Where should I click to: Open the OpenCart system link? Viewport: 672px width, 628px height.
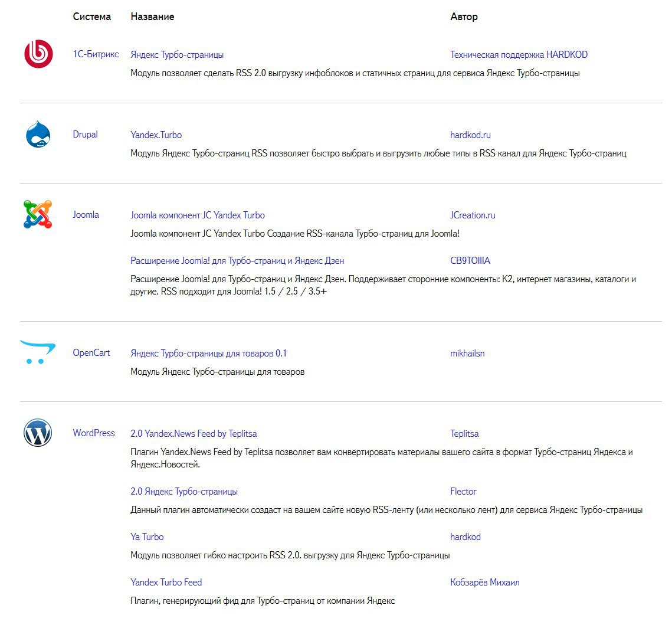click(x=91, y=353)
